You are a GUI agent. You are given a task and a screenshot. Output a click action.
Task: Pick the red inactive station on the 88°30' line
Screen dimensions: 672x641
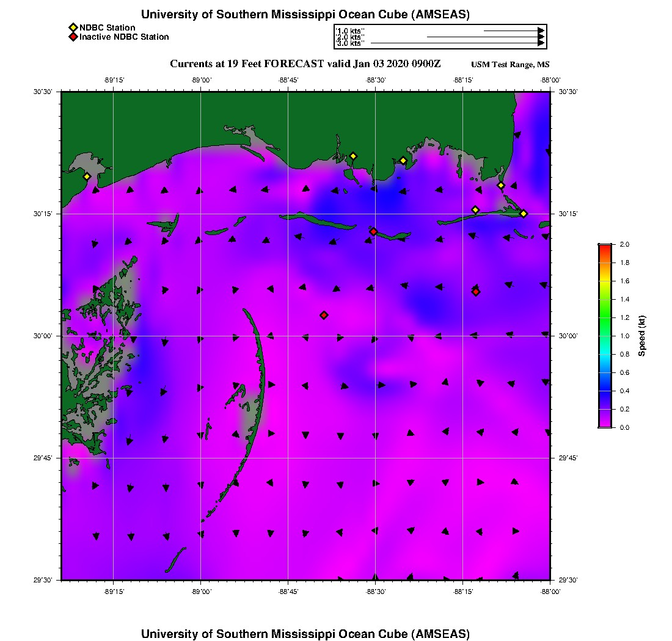click(x=373, y=231)
